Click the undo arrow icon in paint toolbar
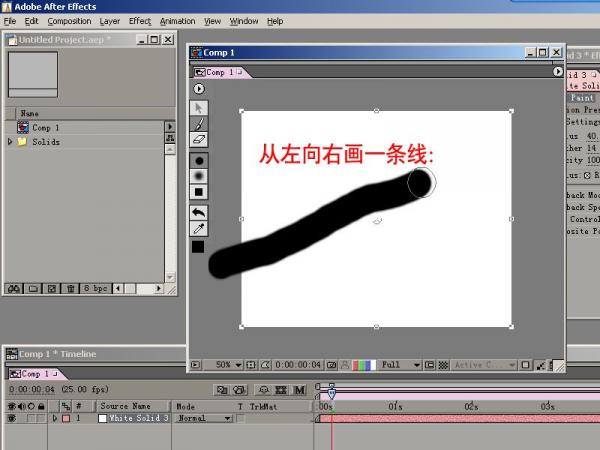Screen dimensions: 600x450 (x=198, y=212)
